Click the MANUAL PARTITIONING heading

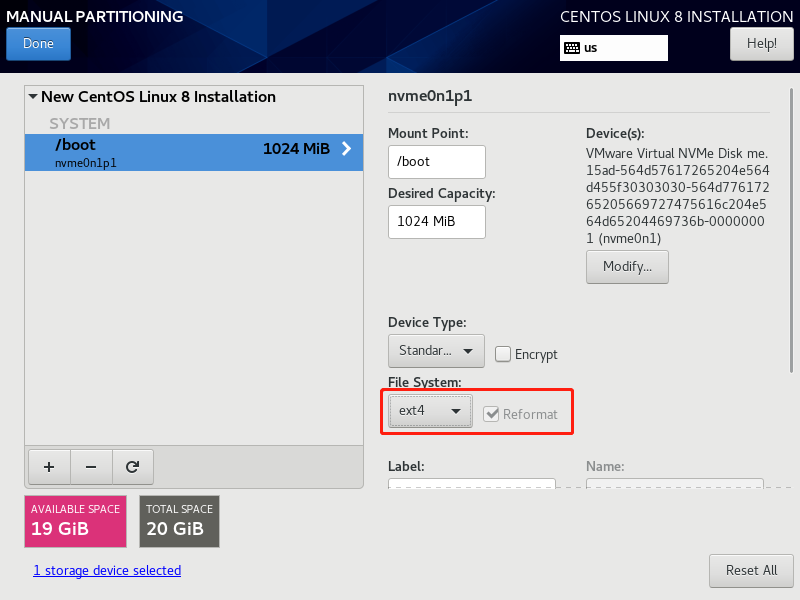pos(94,16)
